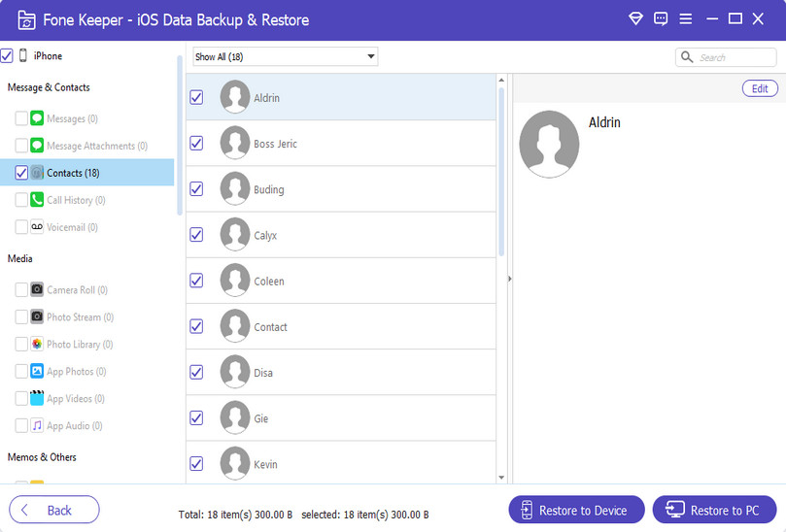Open the feedback chat icon in title bar
The image size is (786, 532).
click(x=661, y=18)
